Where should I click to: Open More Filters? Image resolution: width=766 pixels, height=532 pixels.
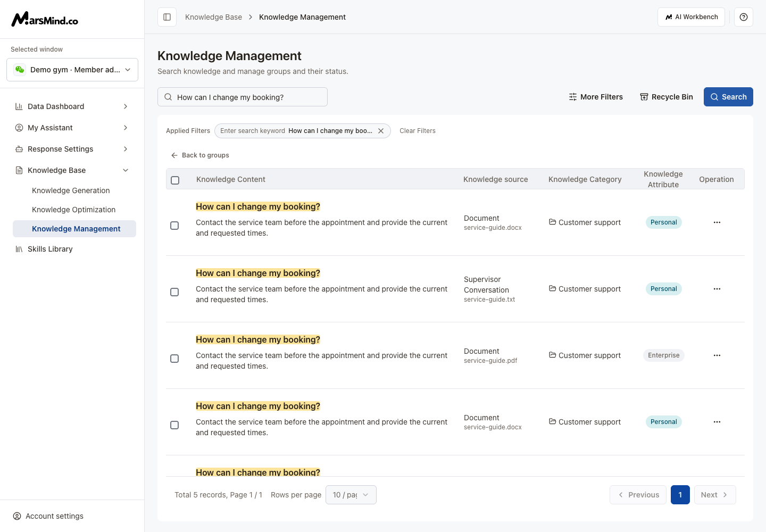[x=596, y=97]
